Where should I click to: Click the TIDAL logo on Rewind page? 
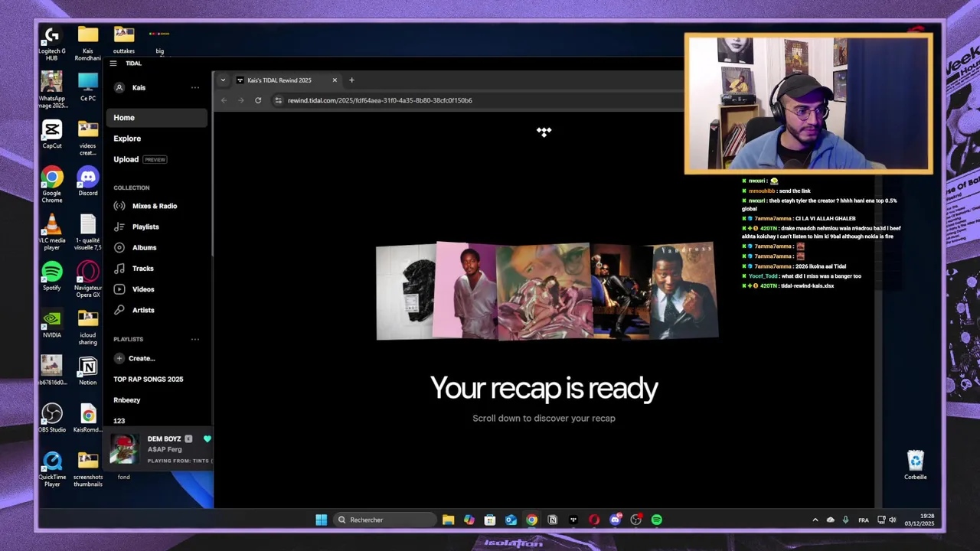(x=544, y=132)
